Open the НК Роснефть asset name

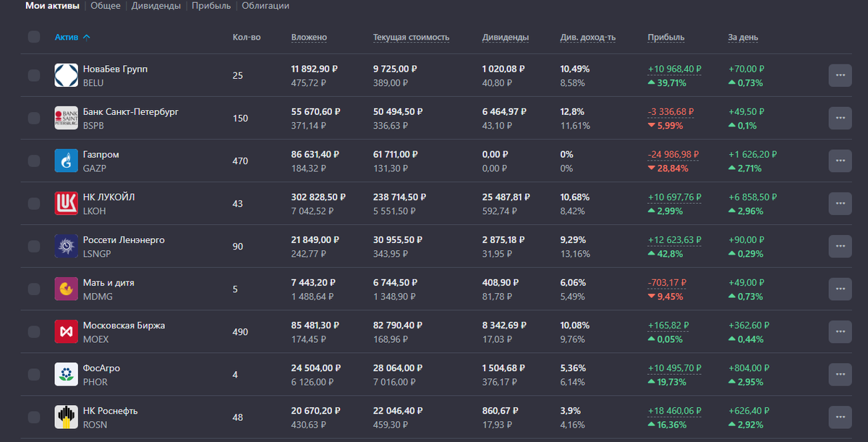point(110,411)
